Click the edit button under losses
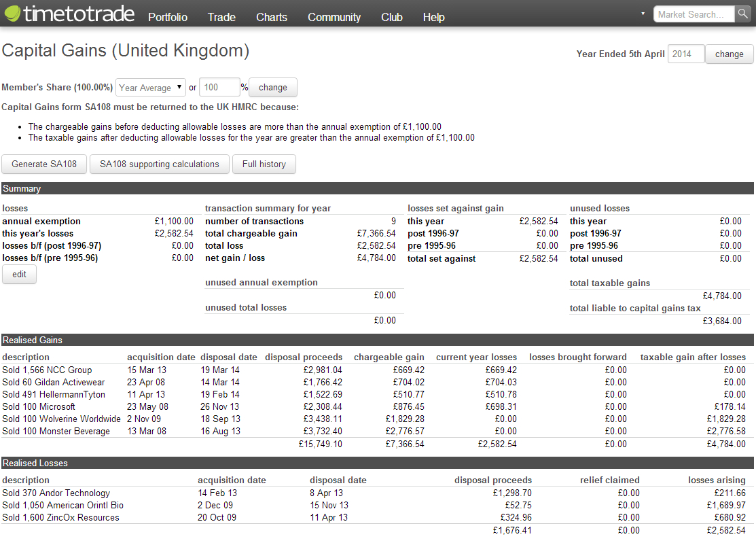This screenshot has height=543, width=756. tap(19, 275)
